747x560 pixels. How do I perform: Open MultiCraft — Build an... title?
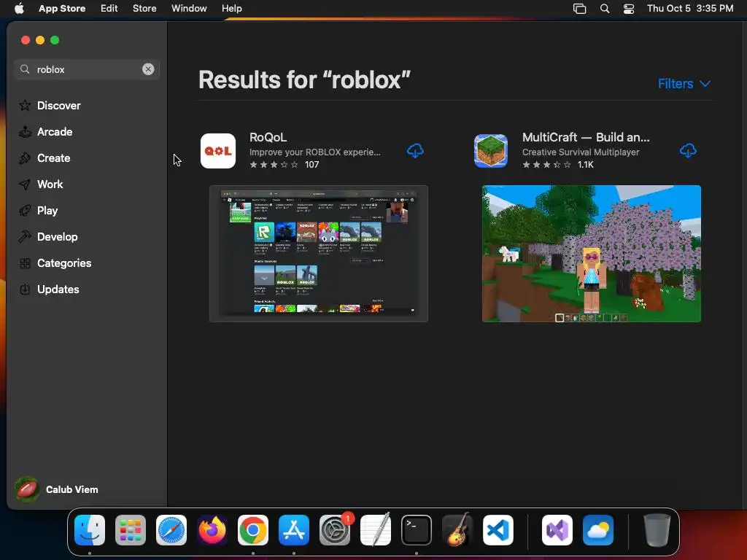coord(586,137)
